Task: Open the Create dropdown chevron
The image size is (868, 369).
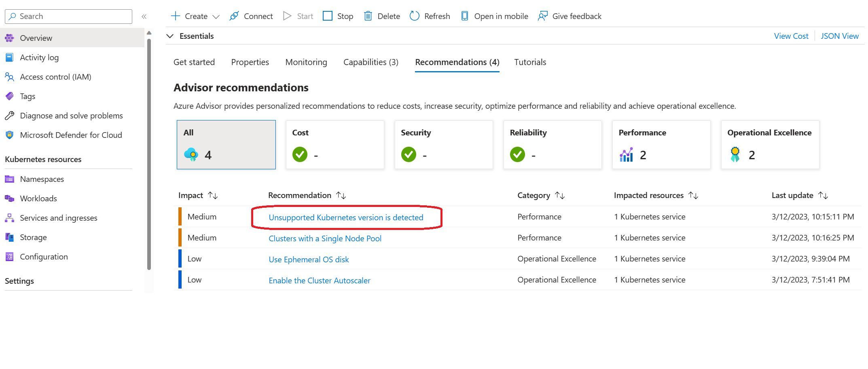Action: 216,17
